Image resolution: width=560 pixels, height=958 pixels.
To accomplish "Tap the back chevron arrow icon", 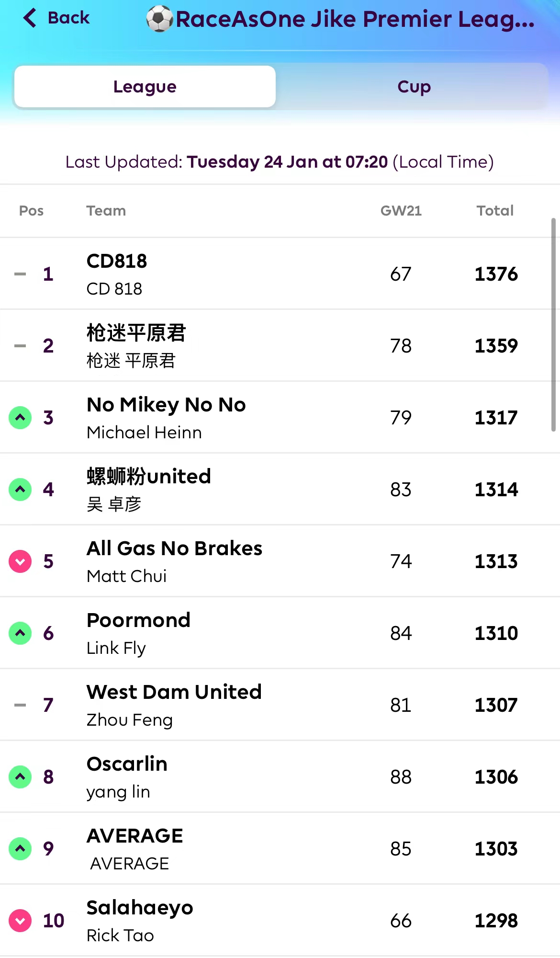I will [x=30, y=18].
